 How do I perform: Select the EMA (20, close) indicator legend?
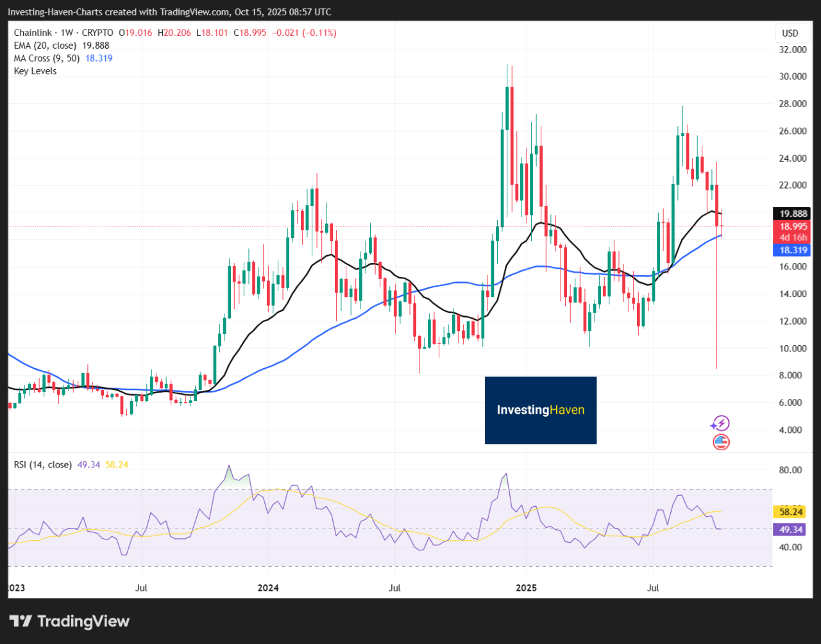coord(45,46)
